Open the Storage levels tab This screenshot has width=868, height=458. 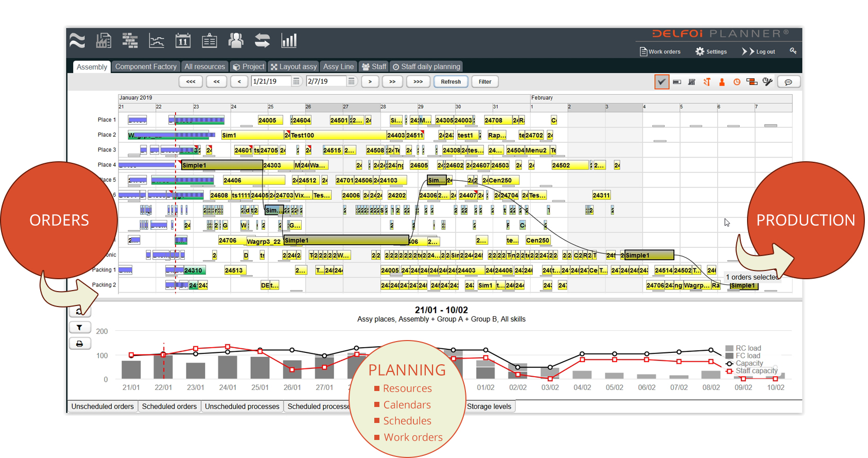point(489,406)
